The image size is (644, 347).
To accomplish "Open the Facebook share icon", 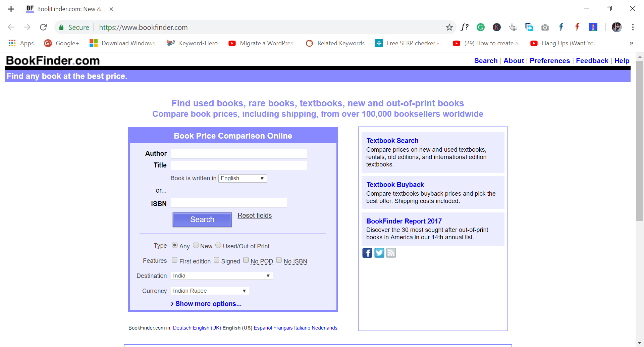I will [x=367, y=253].
